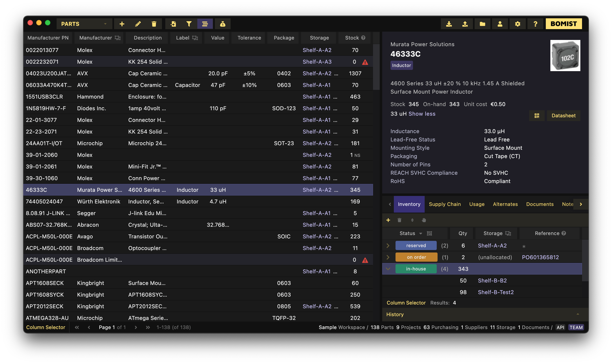Image resolution: width=612 pixels, height=364 pixels.
Task: Click the parts list vertical scrollbar
Action: coord(376,67)
